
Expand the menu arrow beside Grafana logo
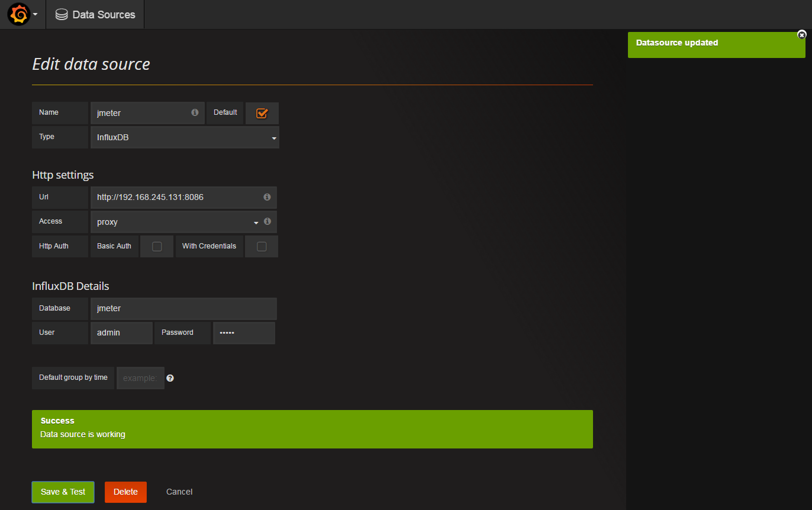pyautogui.click(x=36, y=15)
